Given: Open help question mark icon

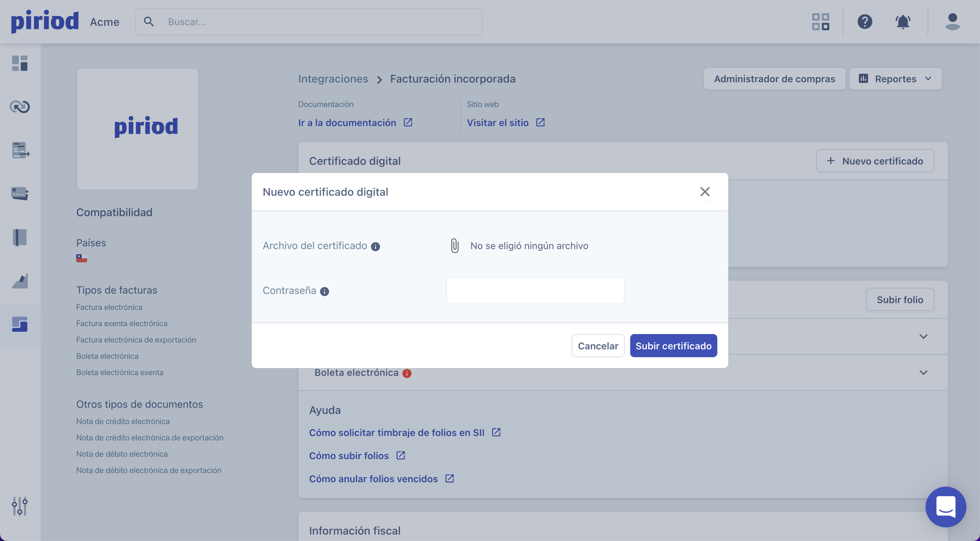Looking at the screenshot, I should 865,22.
